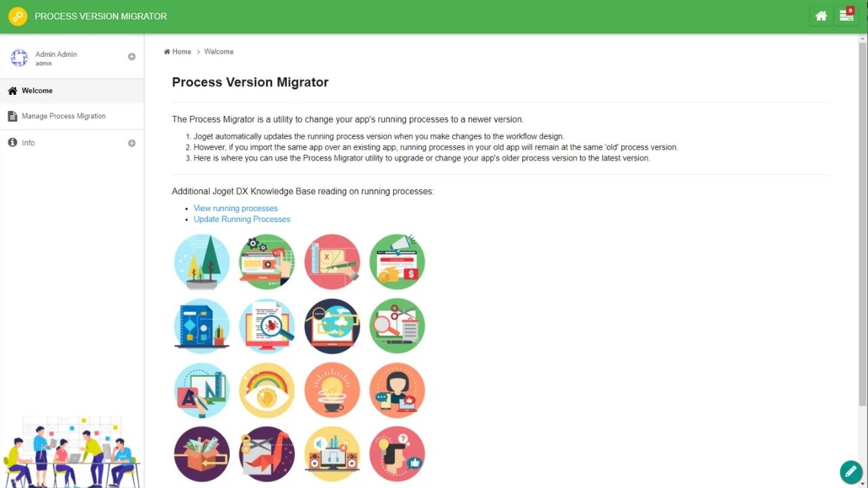Expand the Admin Admin profile menu

click(132, 57)
